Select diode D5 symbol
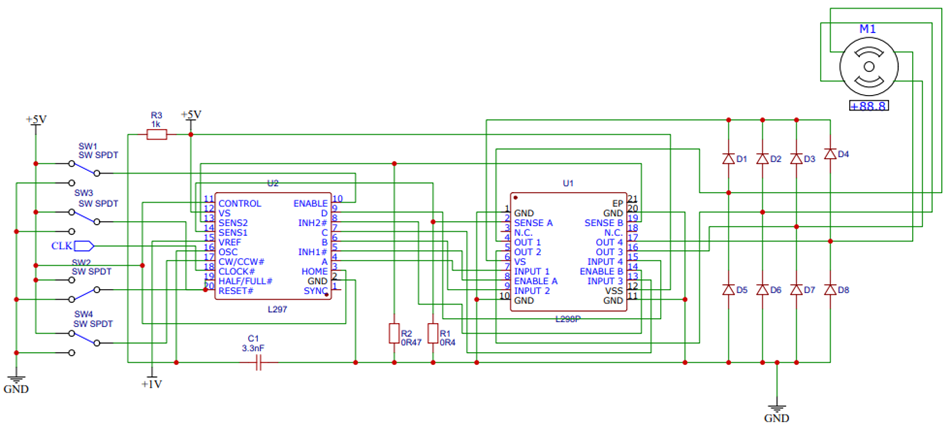Image resolution: width=950 pixels, height=425 pixels. pyautogui.click(x=728, y=290)
